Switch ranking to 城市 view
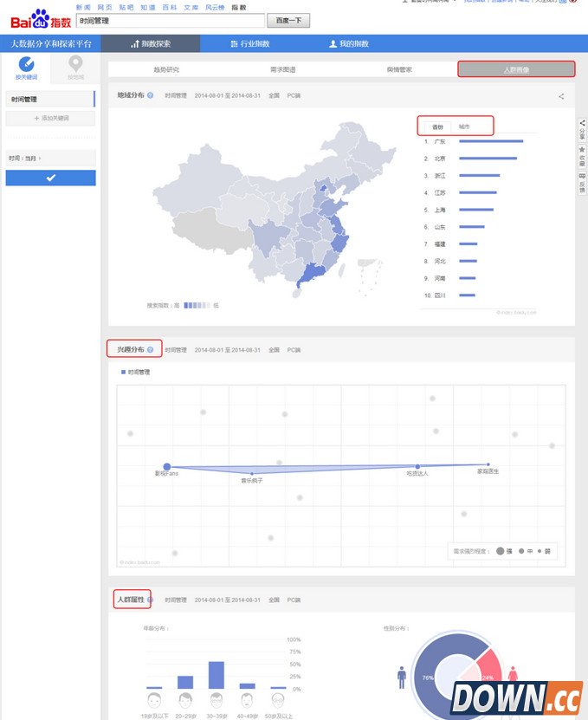This screenshot has width=588, height=720. (464, 126)
